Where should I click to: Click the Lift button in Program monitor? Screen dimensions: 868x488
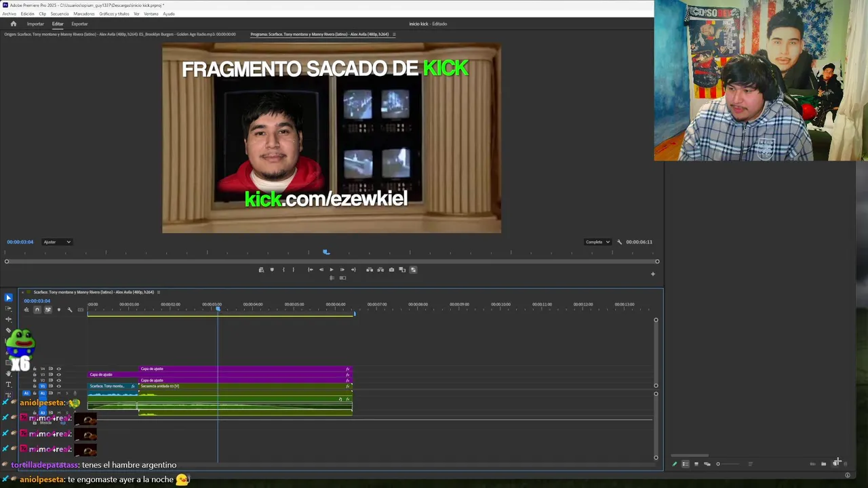point(370,270)
